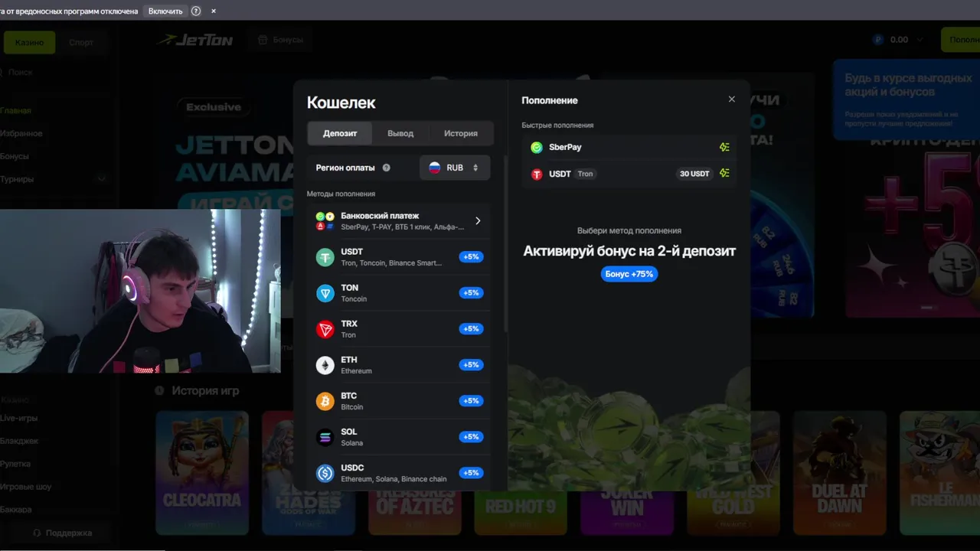Open the RUB payment region dropdown
This screenshot has height=551, width=980.
455,168
